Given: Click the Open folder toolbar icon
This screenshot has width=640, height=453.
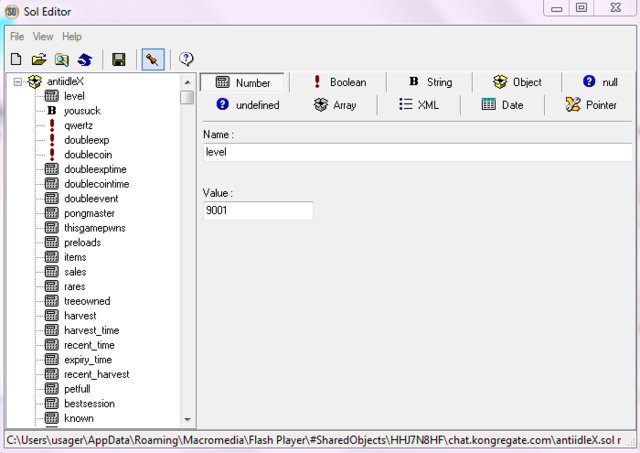Looking at the screenshot, I should (x=39, y=60).
